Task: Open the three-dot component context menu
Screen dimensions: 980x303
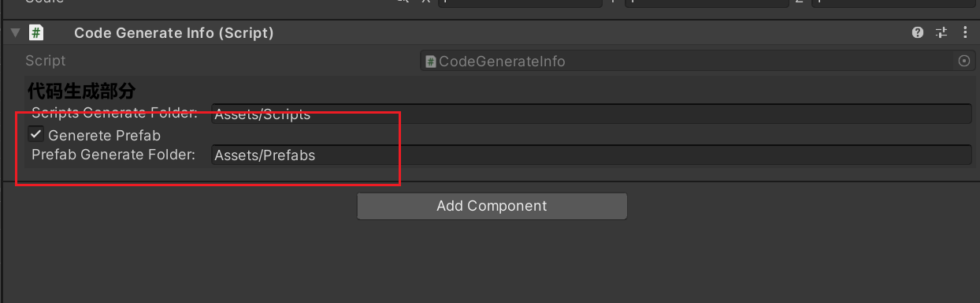Action: pyautogui.click(x=966, y=32)
